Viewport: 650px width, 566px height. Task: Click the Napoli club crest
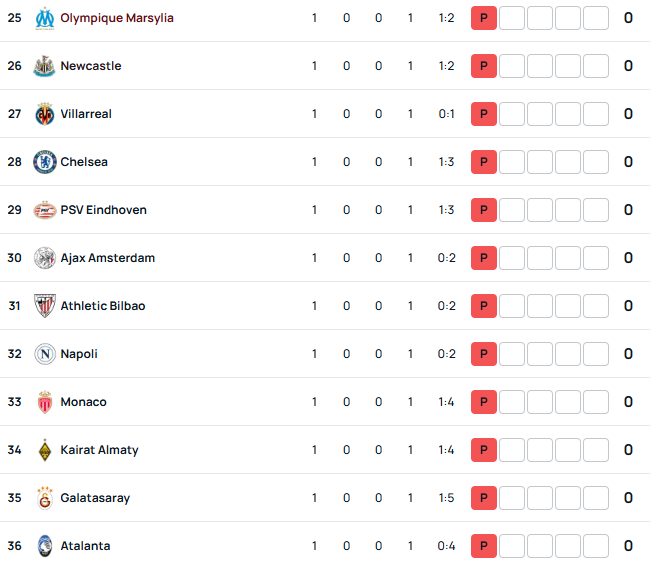click(x=45, y=354)
